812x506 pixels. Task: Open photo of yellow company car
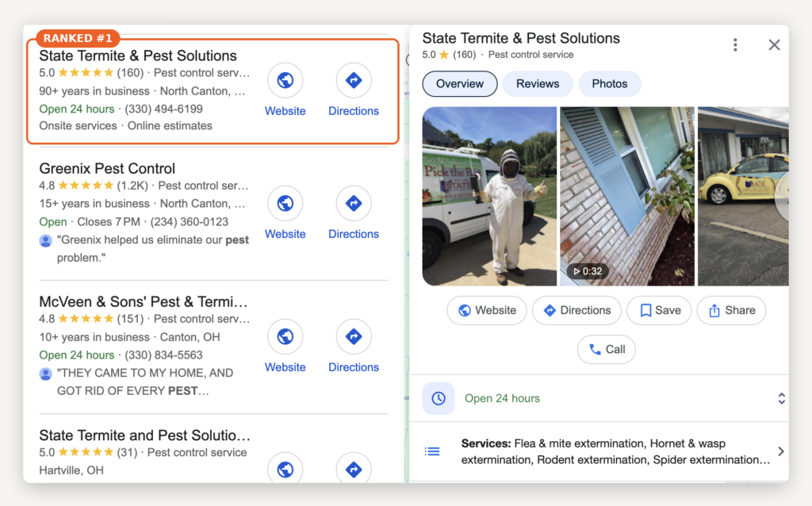(x=743, y=196)
